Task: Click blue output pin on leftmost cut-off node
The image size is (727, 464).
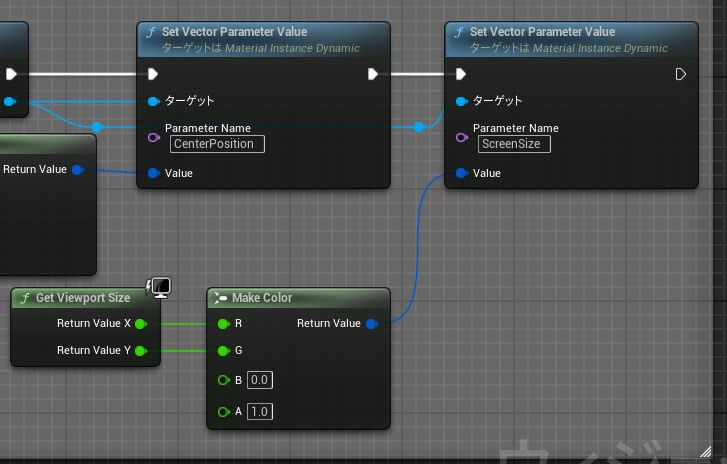Action: [x=9, y=102]
